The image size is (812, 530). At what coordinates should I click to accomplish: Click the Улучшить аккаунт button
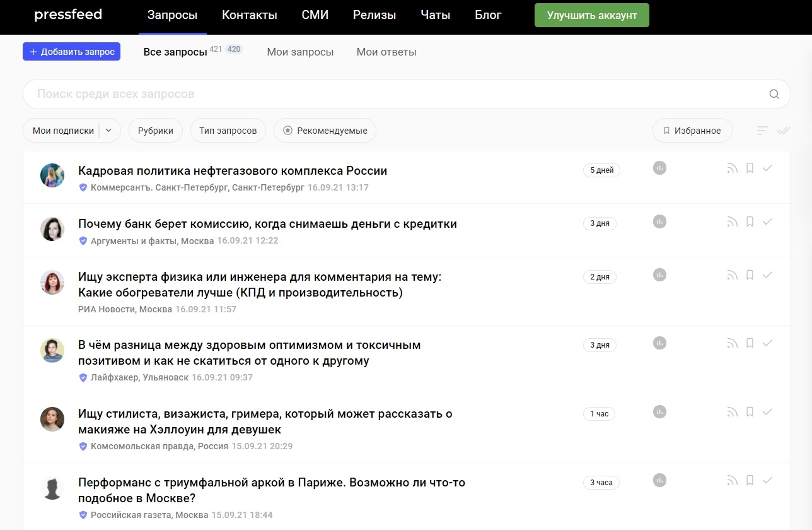(x=592, y=15)
